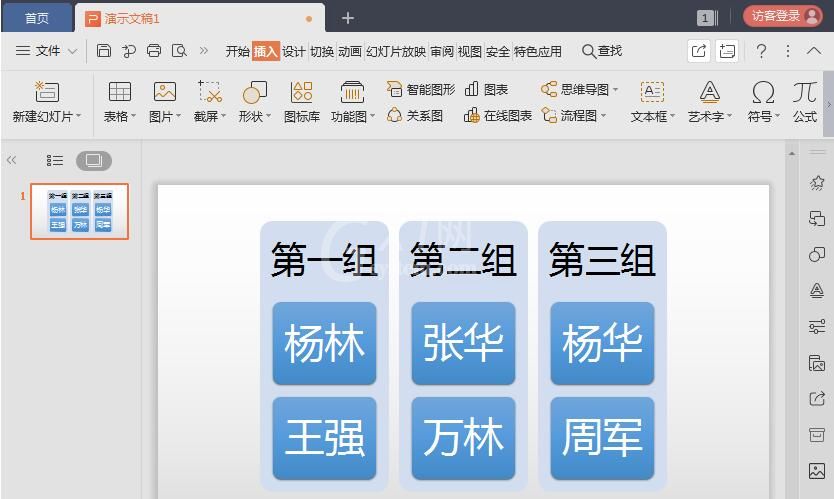The image size is (834, 499).
Task: Click the share icon in top-right toolbar
Action: [x=698, y=51]
